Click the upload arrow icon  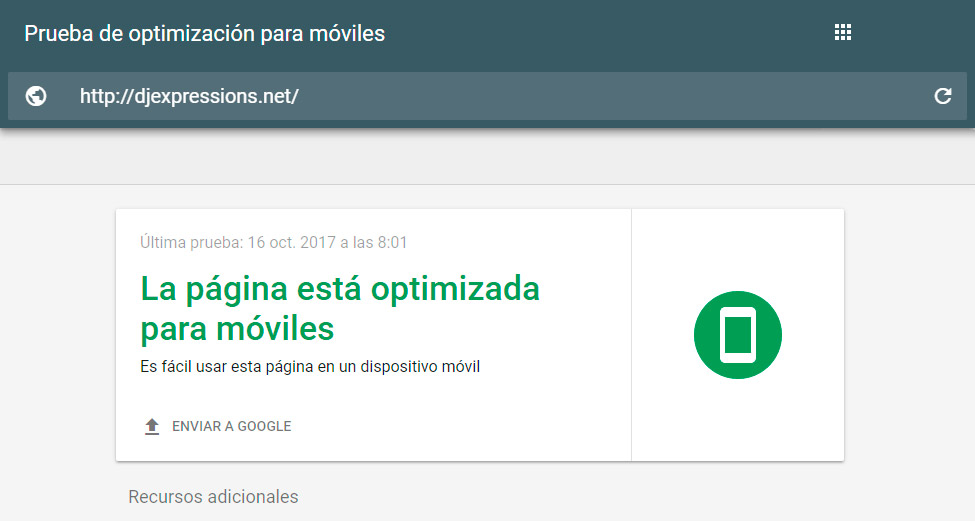pyautogui.click(x=152, y=426)
